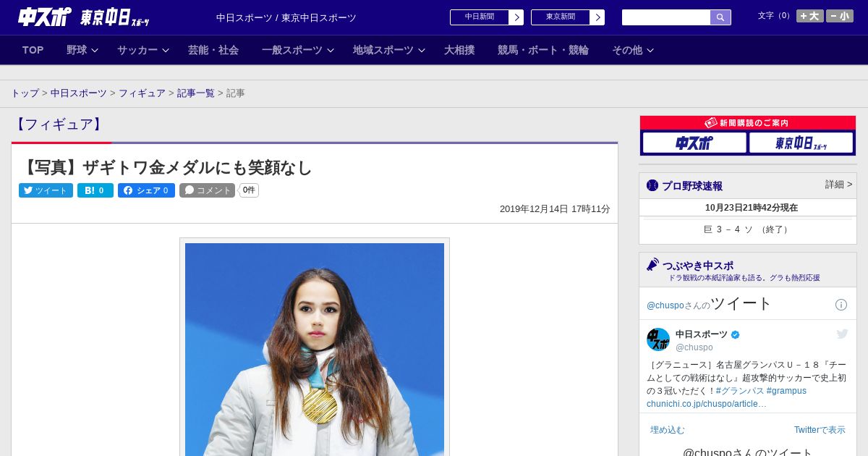Expand the 地域スポーツ menu
Image resolution: width=868 pixels, height=456 pixels.
pyautogui.click(x=389, y=50)
